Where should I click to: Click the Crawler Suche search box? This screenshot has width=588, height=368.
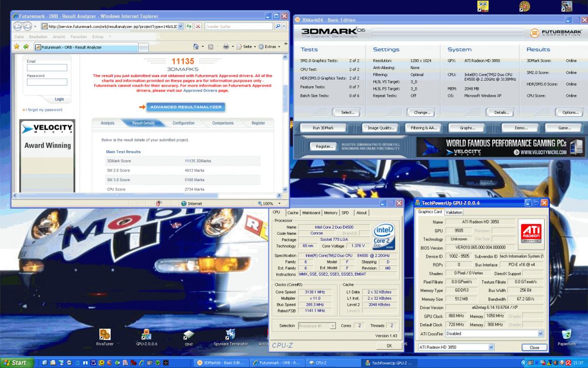pos(239,26)
